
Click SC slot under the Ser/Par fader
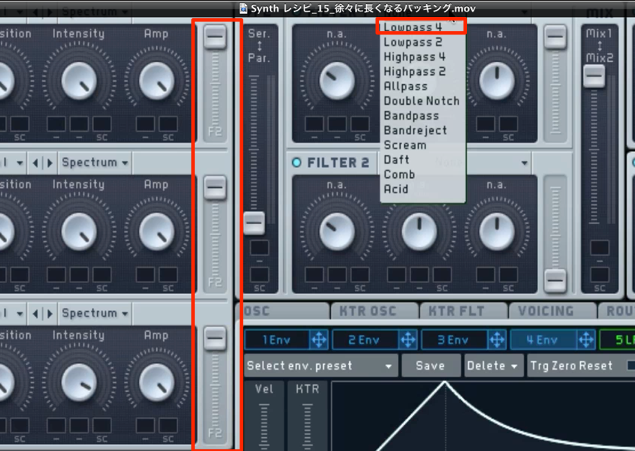[x=259, y=275]
